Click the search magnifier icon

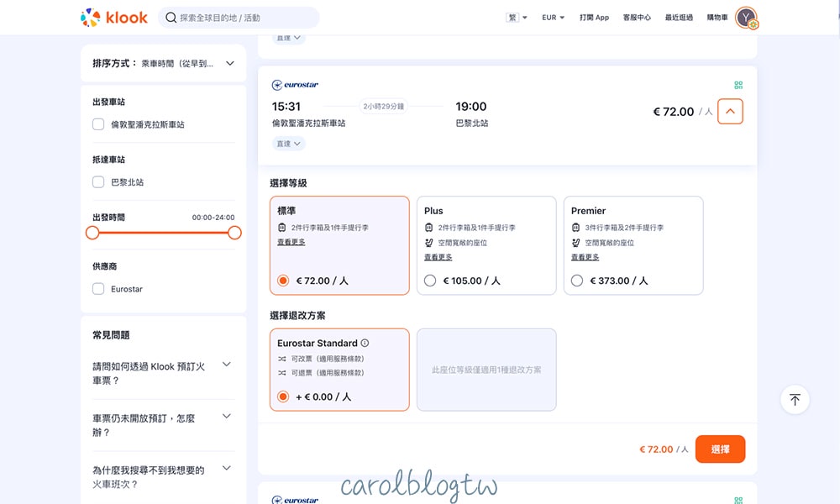pos(171,18)
